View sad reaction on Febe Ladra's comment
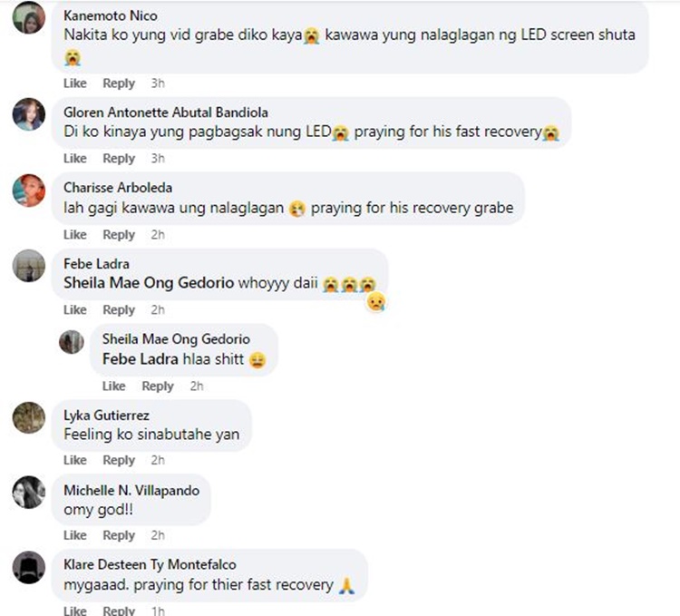 coord(375,301)
